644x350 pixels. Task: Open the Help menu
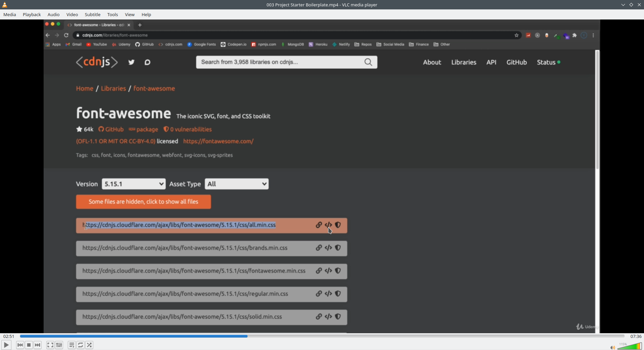146,14
